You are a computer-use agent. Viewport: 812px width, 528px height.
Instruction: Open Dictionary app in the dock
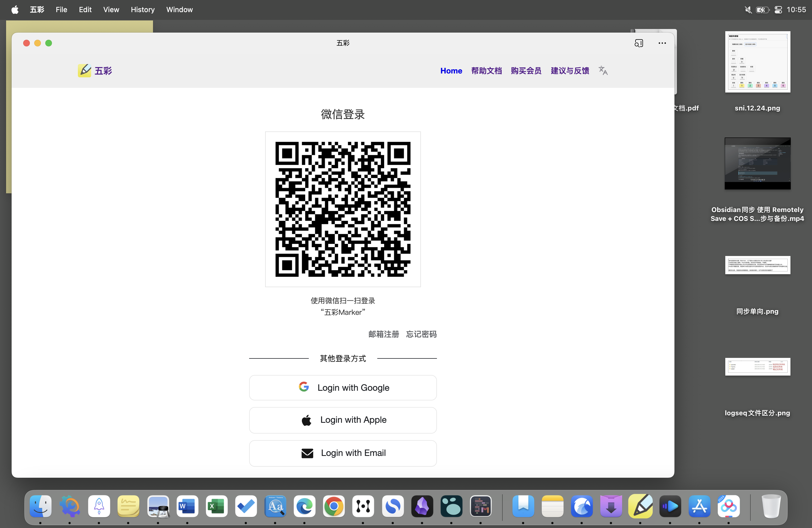275,506
